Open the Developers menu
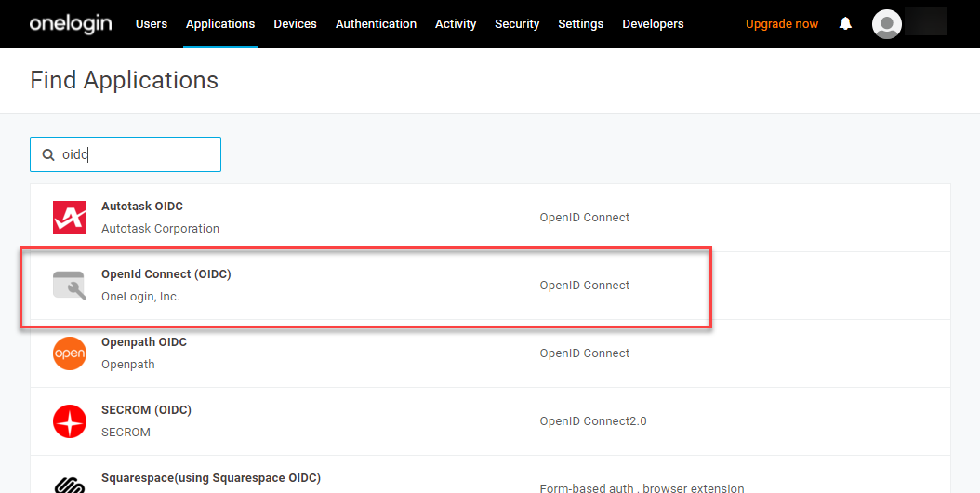Viewport: 980px width, 493px height. click(653, 24)
